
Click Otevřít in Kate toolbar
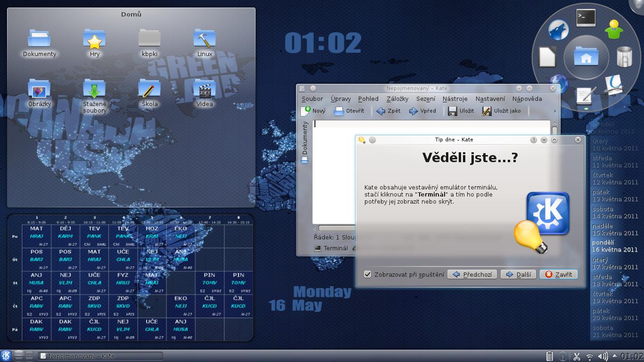pyautogui.click(x=349, y=111)
